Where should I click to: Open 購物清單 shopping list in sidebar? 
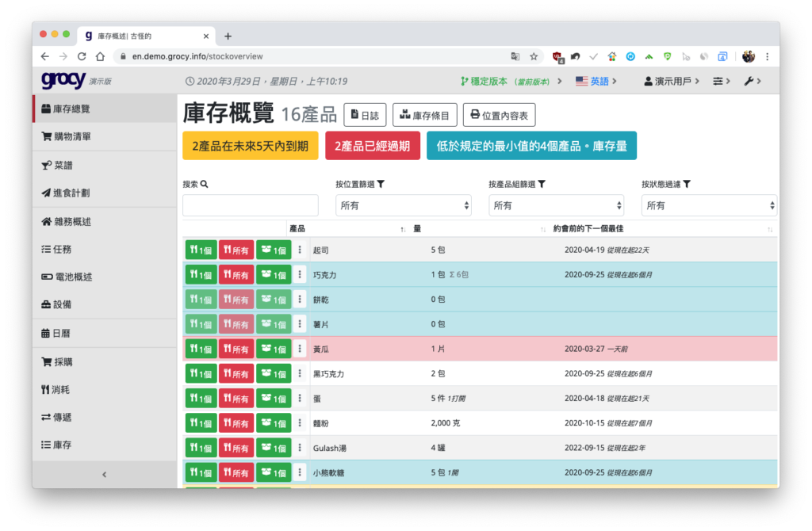[105, 136]
